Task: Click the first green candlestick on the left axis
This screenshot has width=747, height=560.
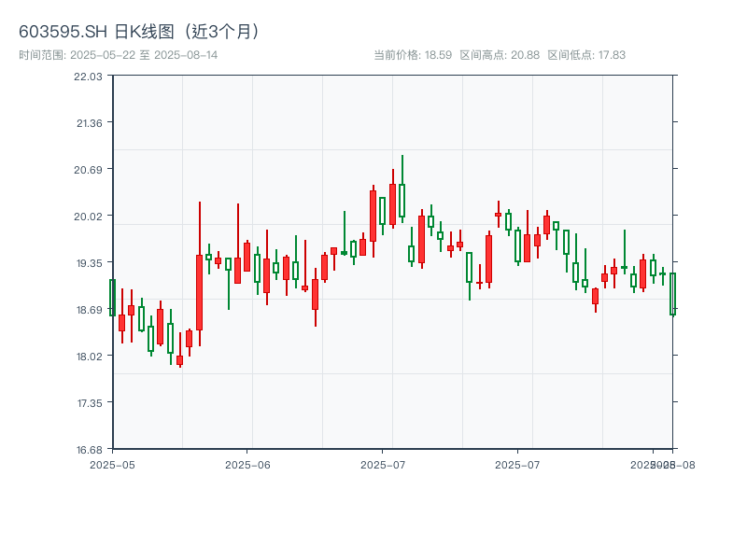Action: pos(112,298)
